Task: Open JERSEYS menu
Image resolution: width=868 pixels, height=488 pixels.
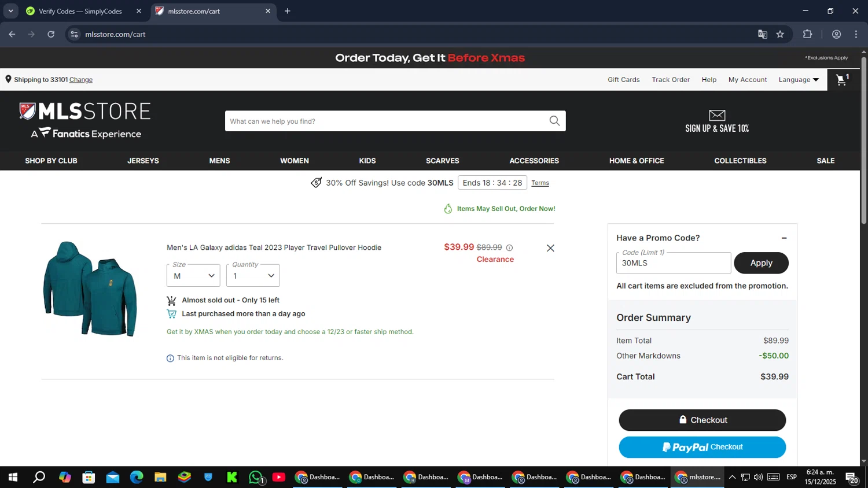Action: (x=143, y=161)
